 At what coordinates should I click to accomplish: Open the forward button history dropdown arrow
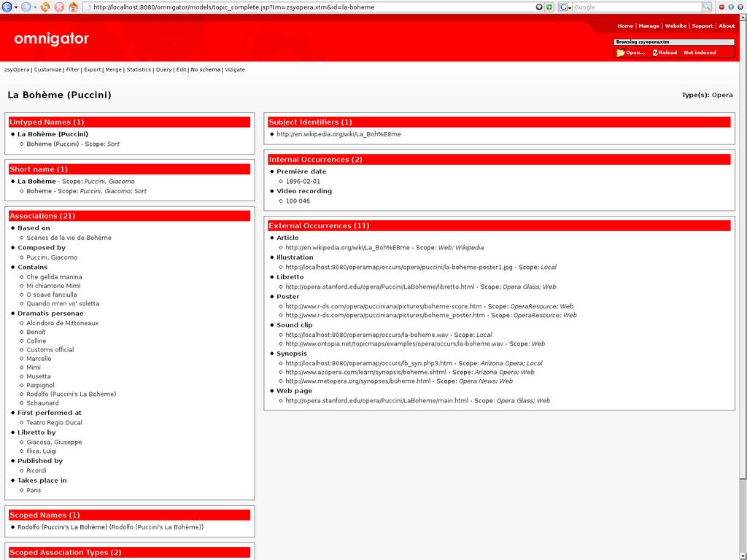click(35, 7)
